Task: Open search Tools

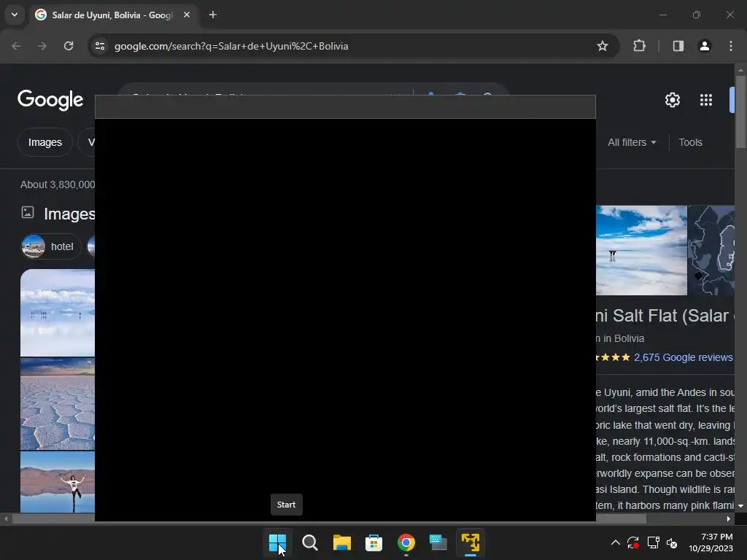Action: click(x=690, y=142)
